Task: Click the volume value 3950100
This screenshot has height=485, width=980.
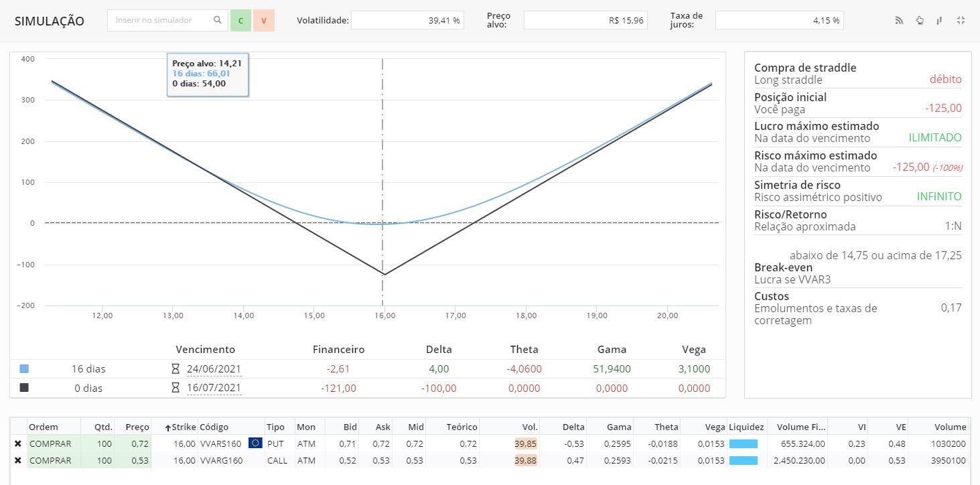Action: (x=949, y=460)
